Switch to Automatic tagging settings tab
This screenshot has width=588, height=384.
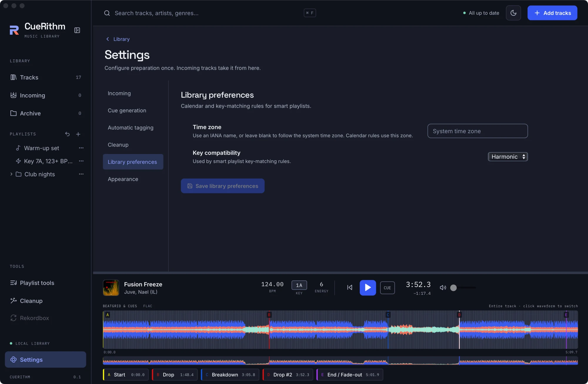(133, 128)
